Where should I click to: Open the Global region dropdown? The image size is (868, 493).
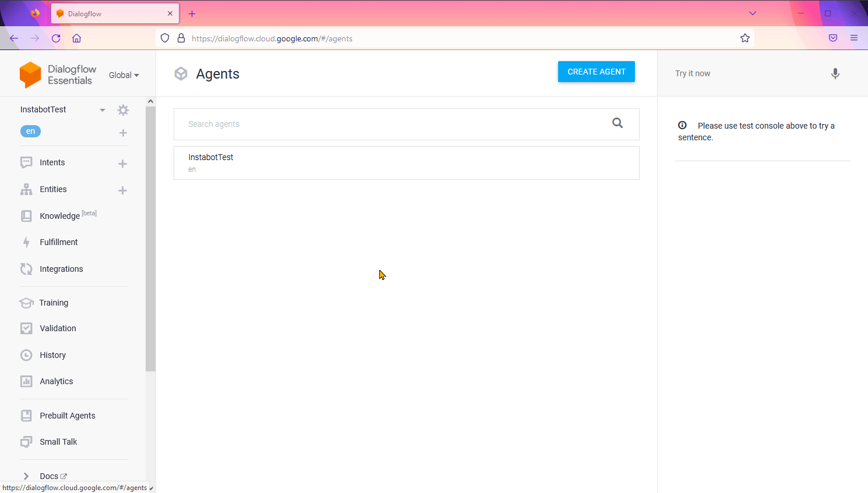point(124,75)
